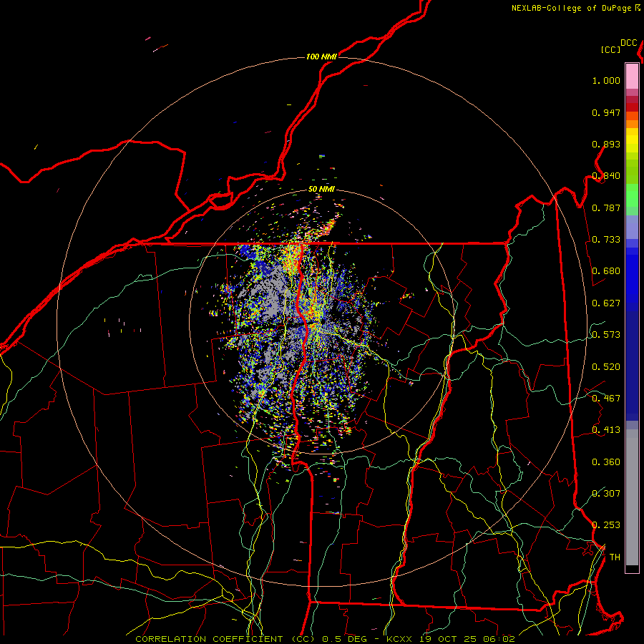Click the 0.787 scale value

pyautogui.click(x=606, y=208)
